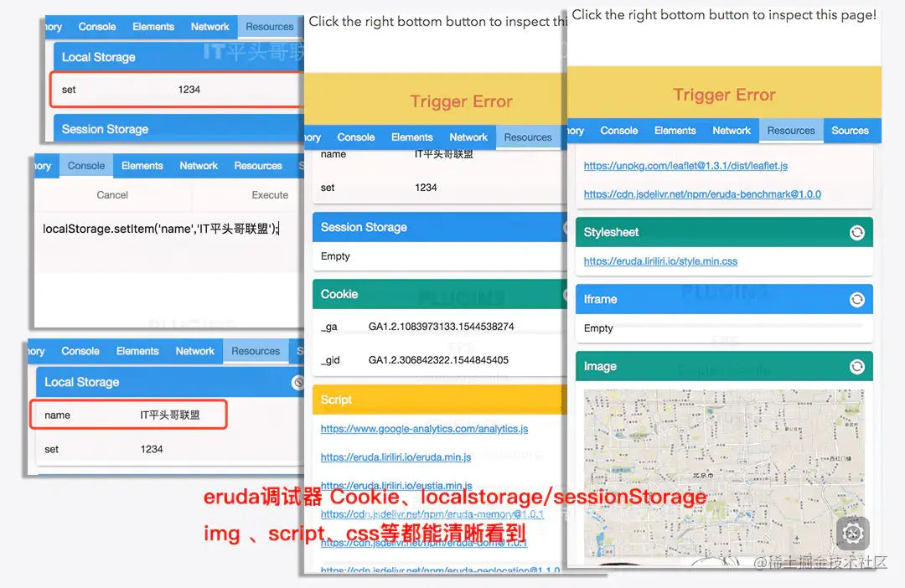Select 'set 1234' row below highlighted name row
Screen dimensions: 905x588
pyautogui.click(x=170, y=449)
